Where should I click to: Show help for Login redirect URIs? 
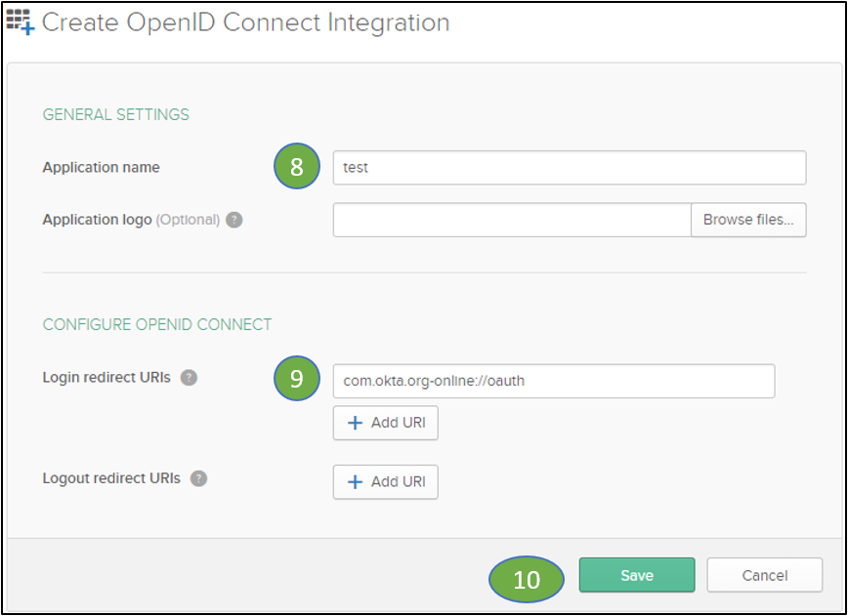pos(189,378)
